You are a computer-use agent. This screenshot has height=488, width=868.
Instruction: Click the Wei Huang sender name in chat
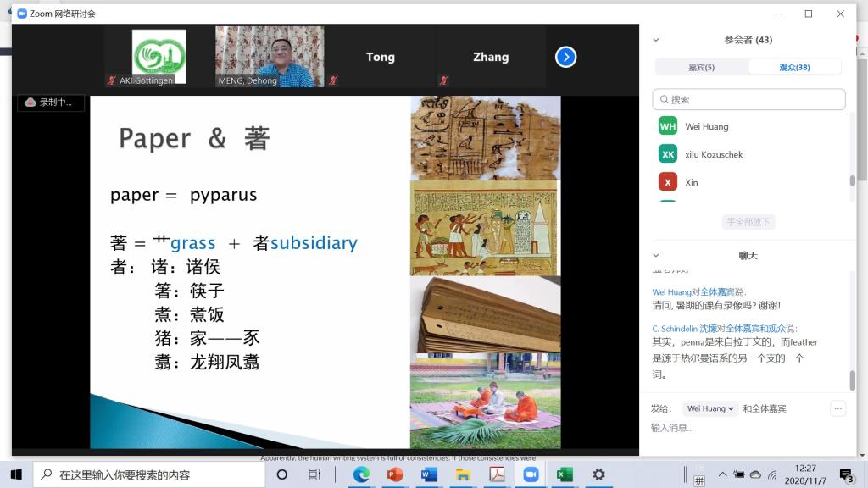(671, 291)
